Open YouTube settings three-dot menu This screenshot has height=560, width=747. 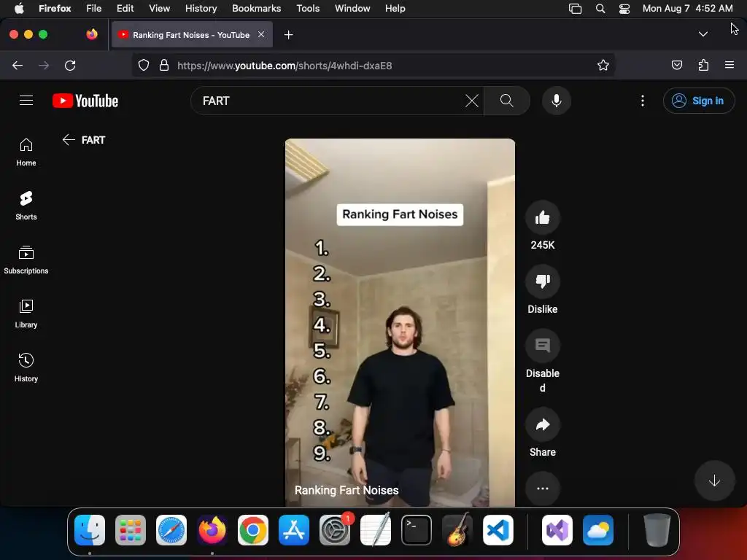642,101
